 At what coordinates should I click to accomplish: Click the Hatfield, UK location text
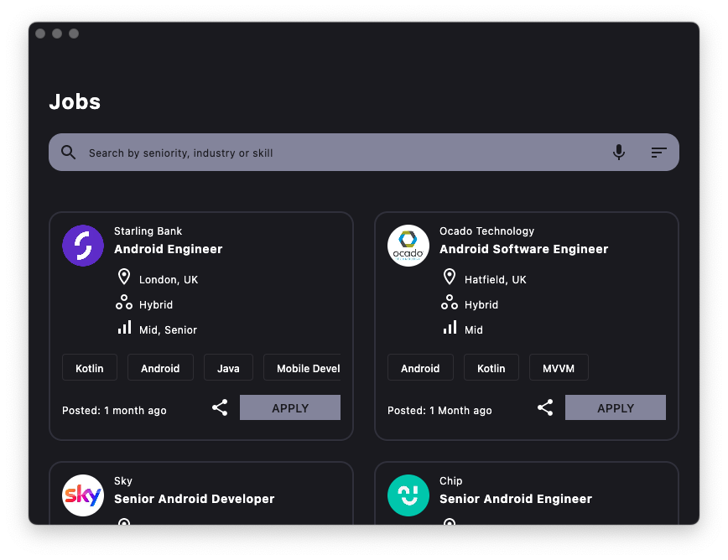(496, 280)
